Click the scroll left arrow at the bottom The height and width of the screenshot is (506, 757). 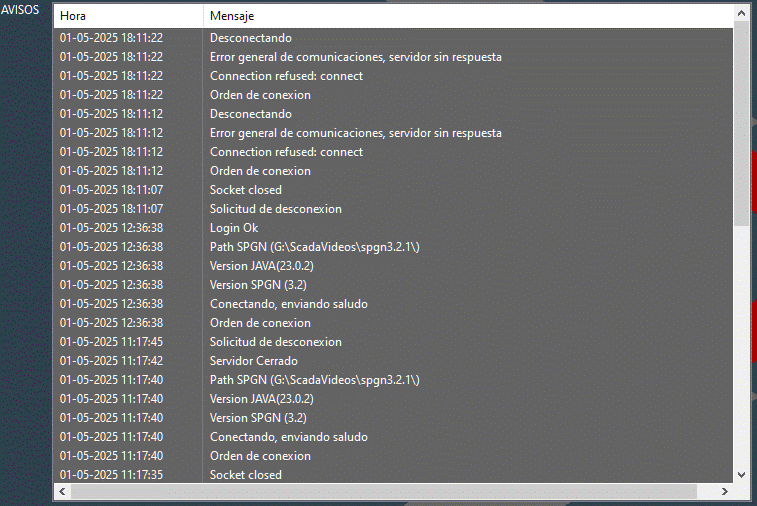point(62,492)
